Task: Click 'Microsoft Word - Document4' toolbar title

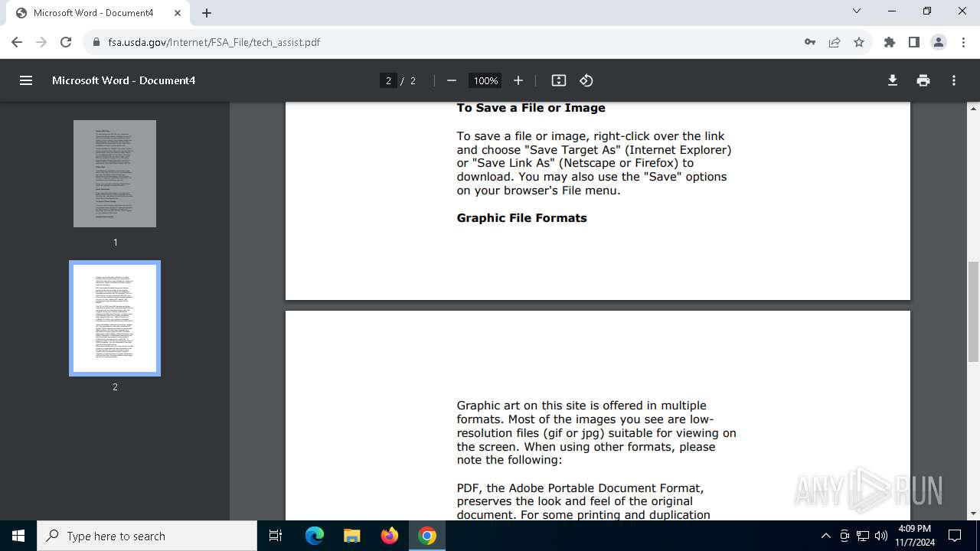Action: (x=123, y=80)
